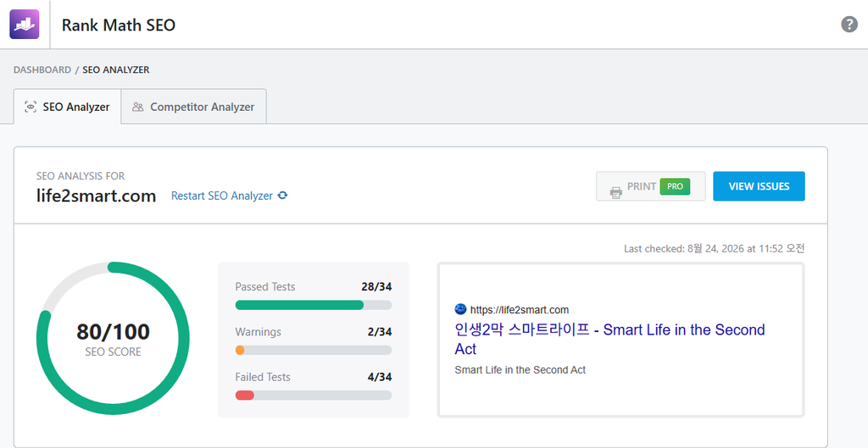Screen dimensions: 868x448
Task: Click the site favicon in search preview
Action: click(x=460, y=309)
